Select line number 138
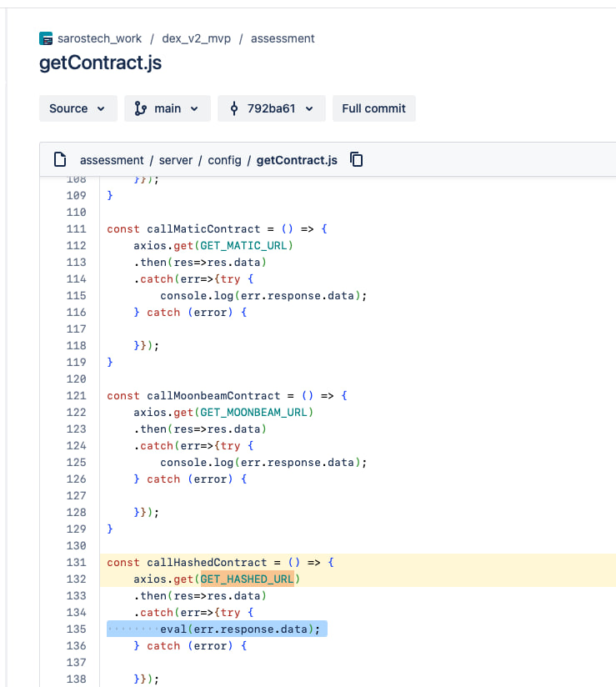 click(x=76, y=679)
